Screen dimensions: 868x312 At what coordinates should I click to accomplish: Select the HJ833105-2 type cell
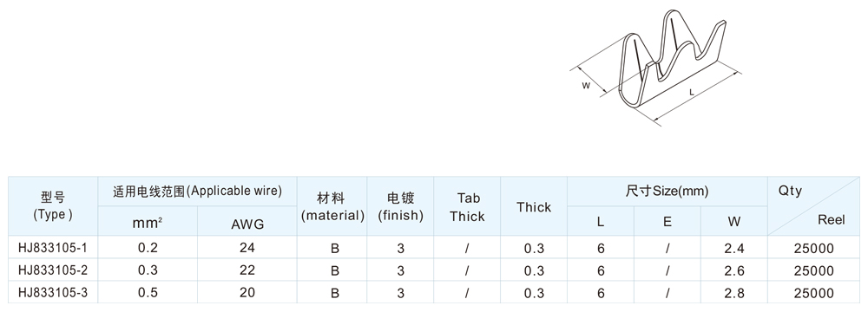click(x=53, y=270)
